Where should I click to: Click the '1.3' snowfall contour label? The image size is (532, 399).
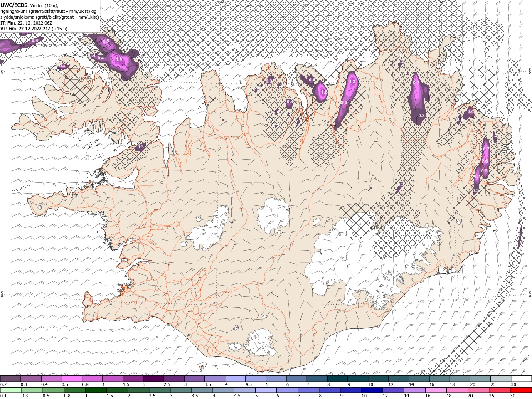point(353,81)
